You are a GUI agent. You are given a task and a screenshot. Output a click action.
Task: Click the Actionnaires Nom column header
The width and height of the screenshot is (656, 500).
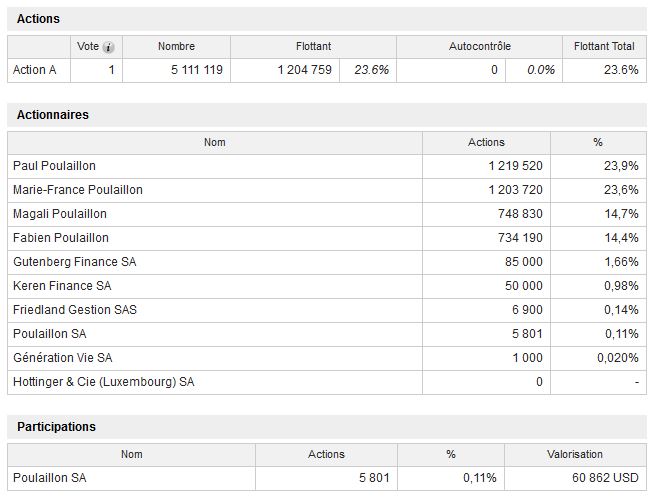pyautogui.click(x=215, y=143)
